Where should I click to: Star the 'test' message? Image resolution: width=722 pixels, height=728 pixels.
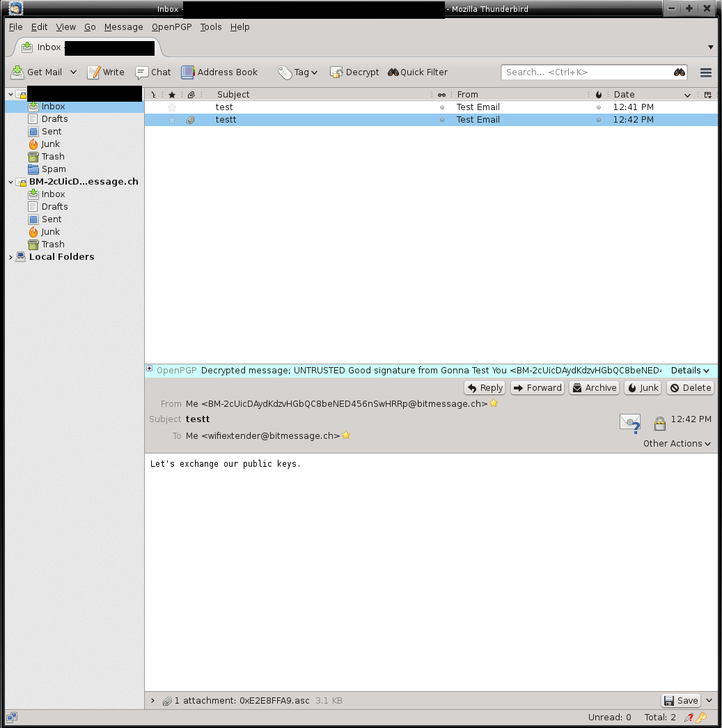coord(172,107)
